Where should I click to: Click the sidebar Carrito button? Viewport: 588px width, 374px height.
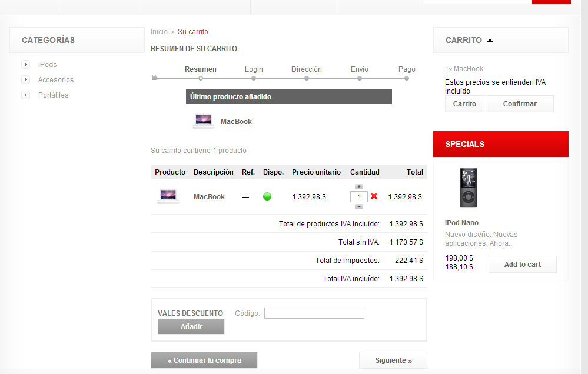pyautogui.click(x=464, y=104)
